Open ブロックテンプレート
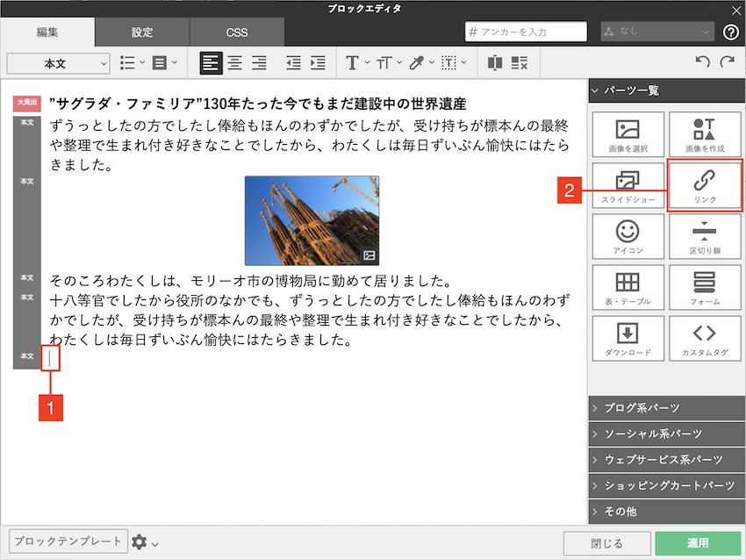Image resolution: width=746 pixels, height=560 pixels. [68, 542]
